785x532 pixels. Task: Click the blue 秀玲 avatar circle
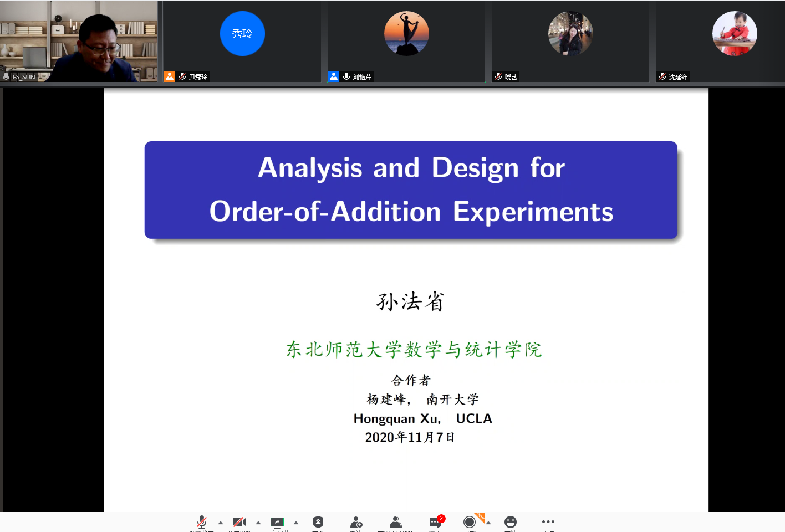point(242,34)
